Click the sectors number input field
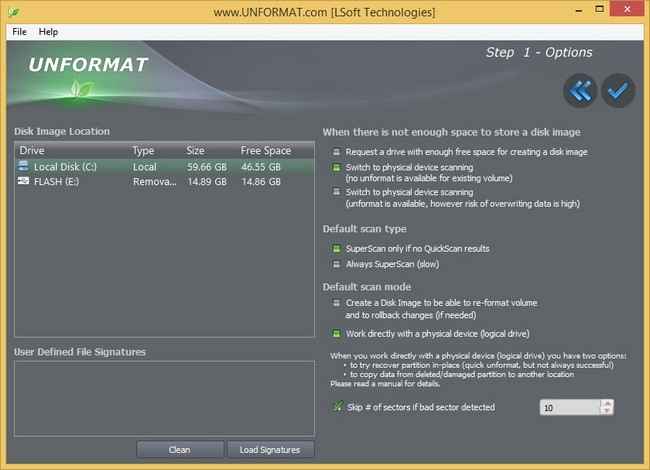Screen dimensions: 650x470 [x=570, y=407]
